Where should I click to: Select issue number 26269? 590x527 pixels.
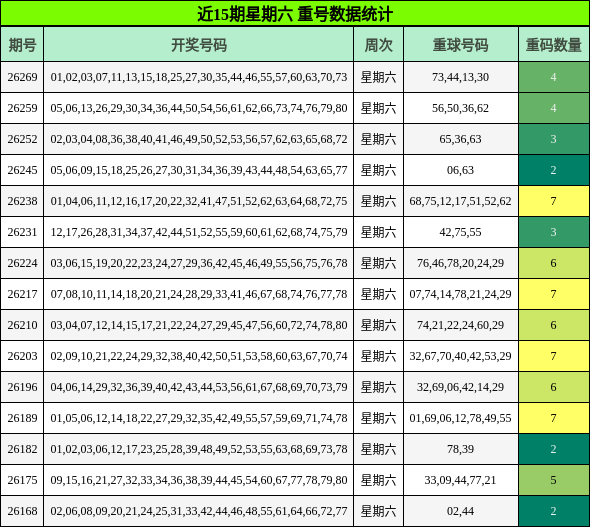(22, 77)
